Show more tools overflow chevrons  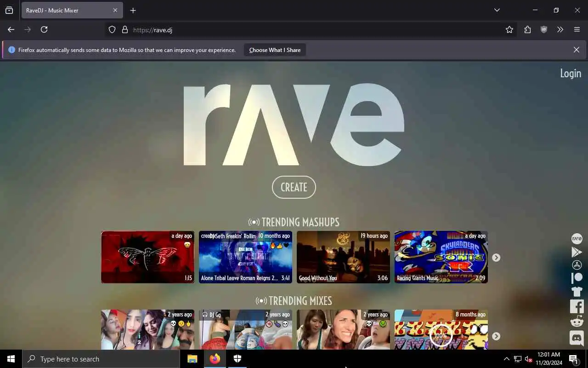[x=560, y=29]
